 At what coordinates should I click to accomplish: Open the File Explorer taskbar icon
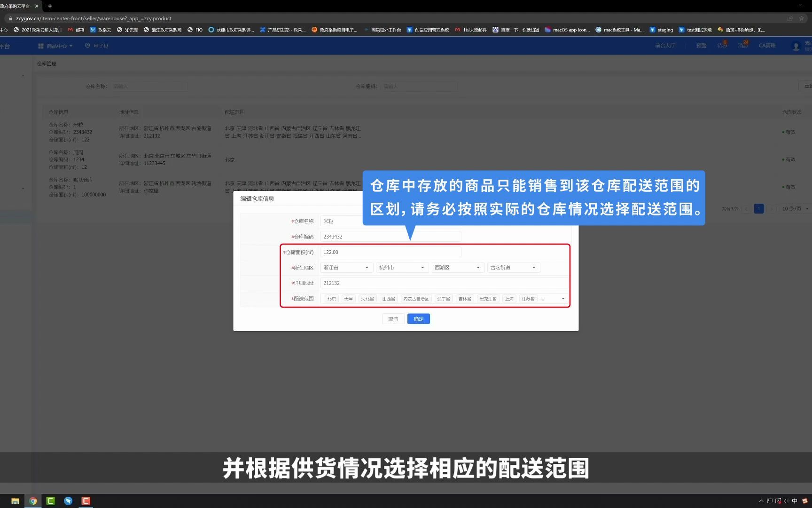[15, 501]
